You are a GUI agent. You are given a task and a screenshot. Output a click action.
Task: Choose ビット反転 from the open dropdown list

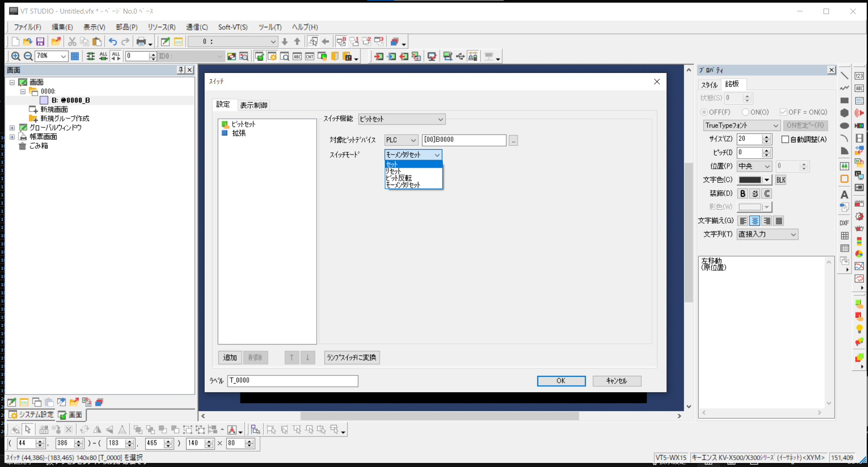coord(399,178)
